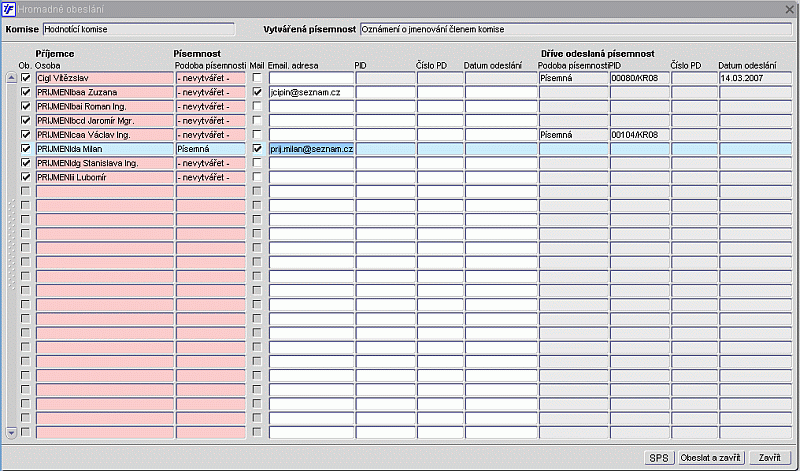Select the recipient name Cigl Vítězslav
This screenshot has height=471, width=800.
coord(105,78)
